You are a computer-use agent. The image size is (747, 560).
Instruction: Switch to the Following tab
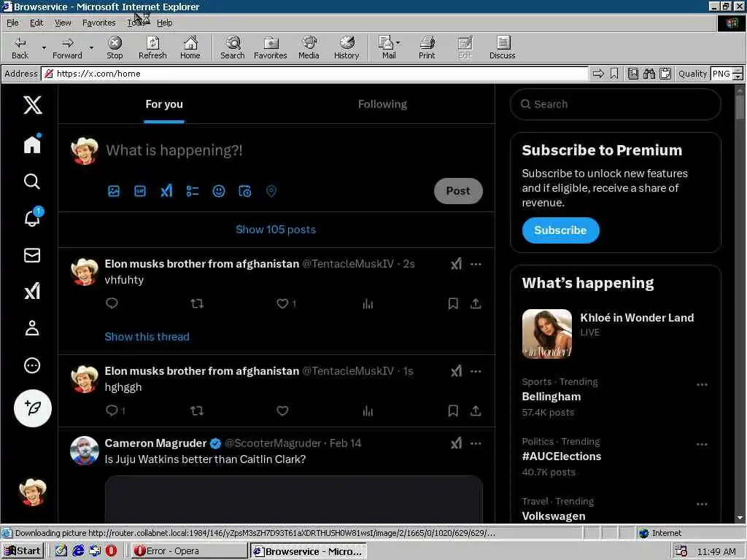point(382,104)
